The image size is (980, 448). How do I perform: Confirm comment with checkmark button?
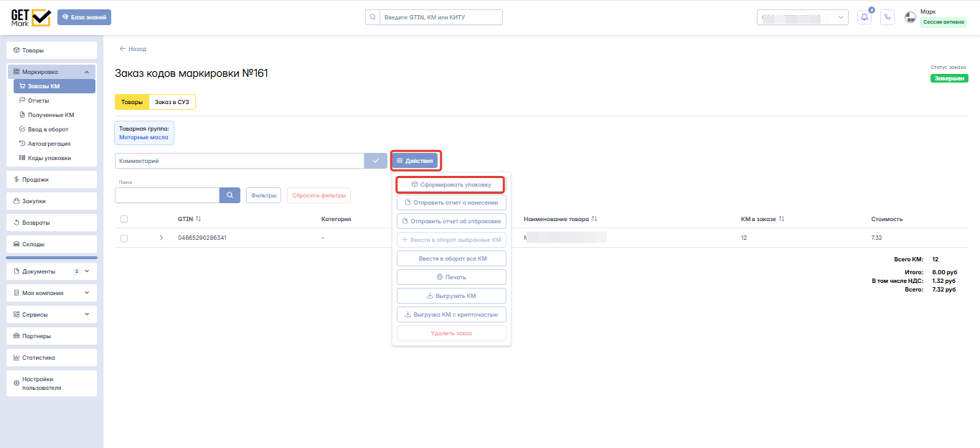click(x=375, y=161)
